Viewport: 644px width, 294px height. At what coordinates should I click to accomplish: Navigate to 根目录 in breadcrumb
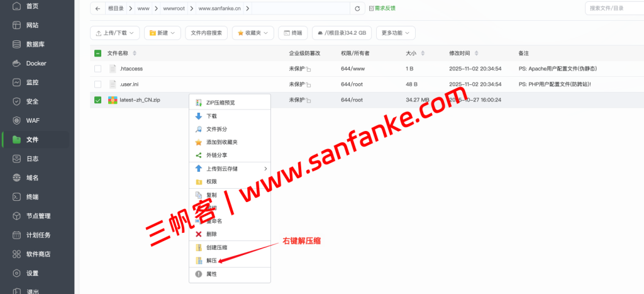(116, 9)
